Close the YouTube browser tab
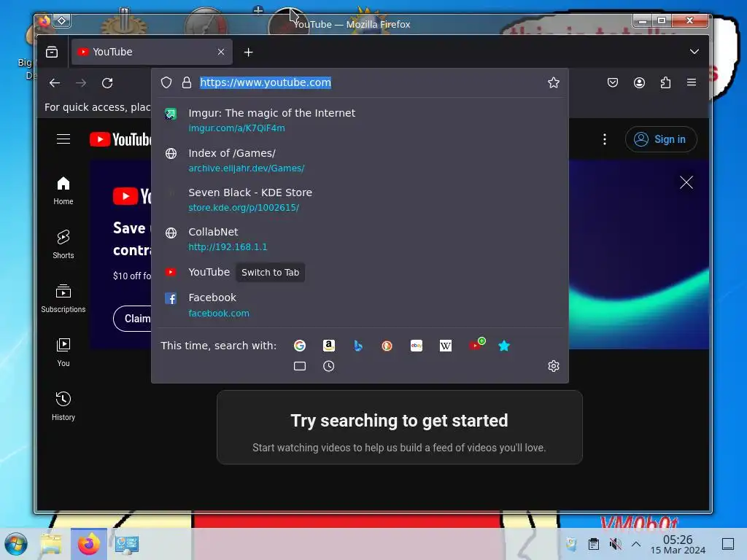Screen dimensions: 747x560 (x=221, y=52)
